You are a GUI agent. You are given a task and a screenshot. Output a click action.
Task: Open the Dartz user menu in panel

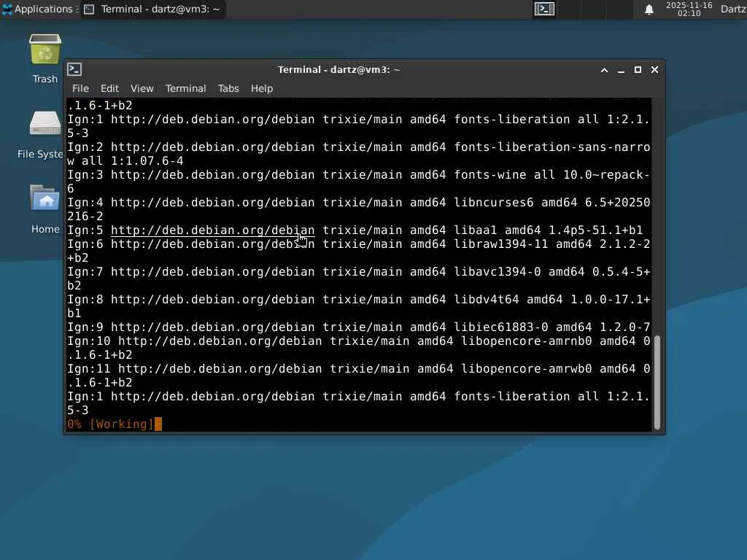(733, 9)
